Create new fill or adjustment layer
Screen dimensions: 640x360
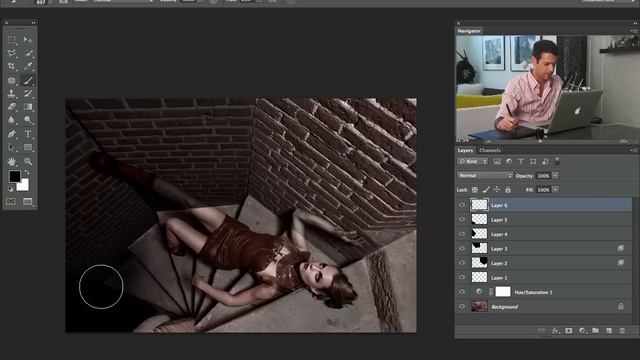click(582, 331)
